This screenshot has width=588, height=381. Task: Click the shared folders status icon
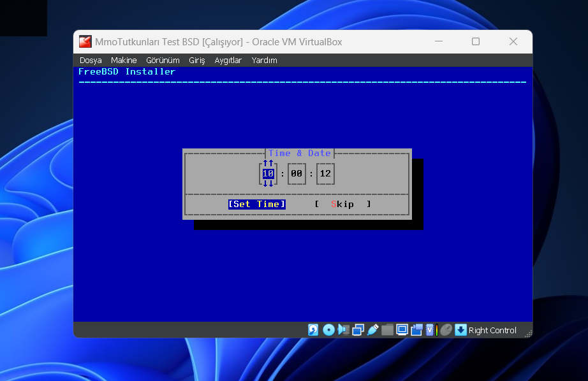tap(387, 330)
